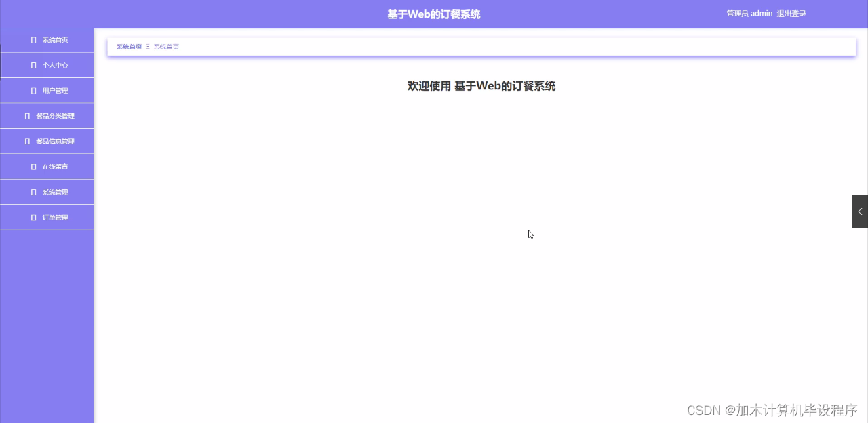Open the 个人中心 menu entry

coord(54,65)
